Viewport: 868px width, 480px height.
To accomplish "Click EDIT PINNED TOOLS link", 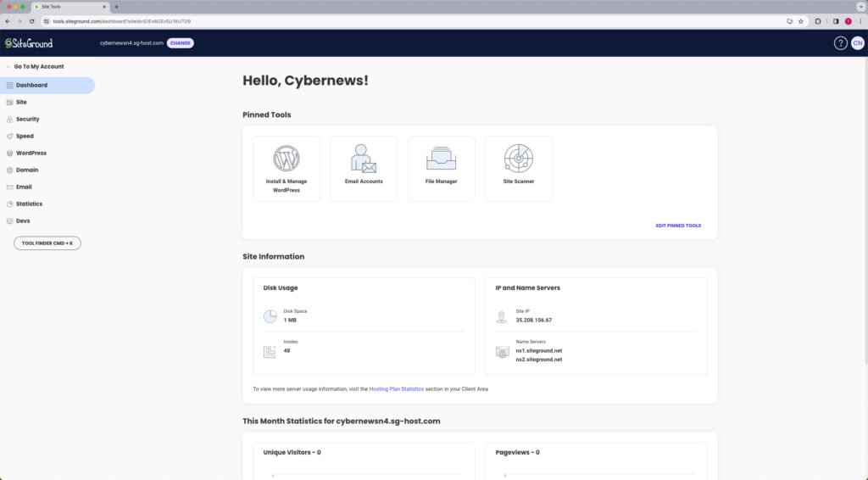I will [678, 226].
